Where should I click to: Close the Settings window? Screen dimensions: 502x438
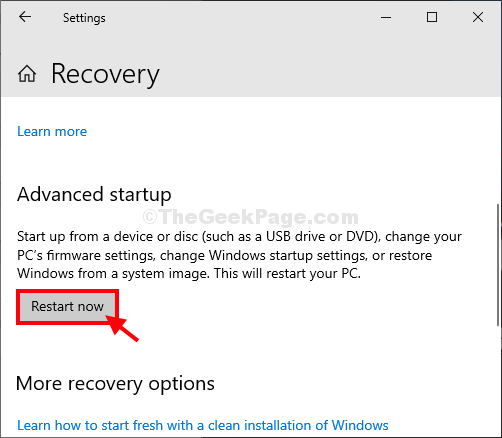pyautogui.click(x=478, y=17)
